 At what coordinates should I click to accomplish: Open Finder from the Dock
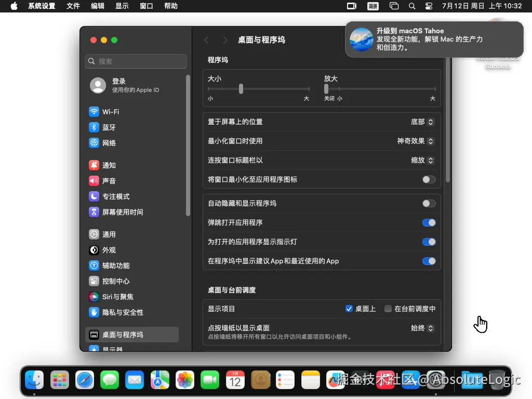click(x=34, y=380)
